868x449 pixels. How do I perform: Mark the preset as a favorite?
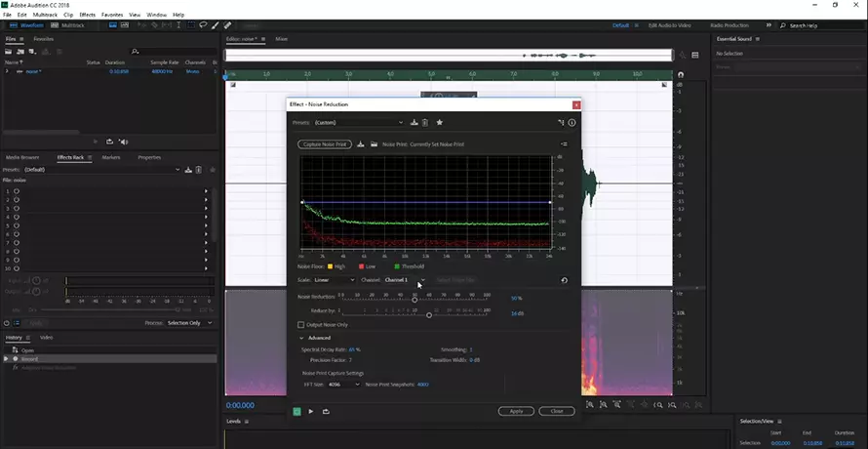[440, 122]
